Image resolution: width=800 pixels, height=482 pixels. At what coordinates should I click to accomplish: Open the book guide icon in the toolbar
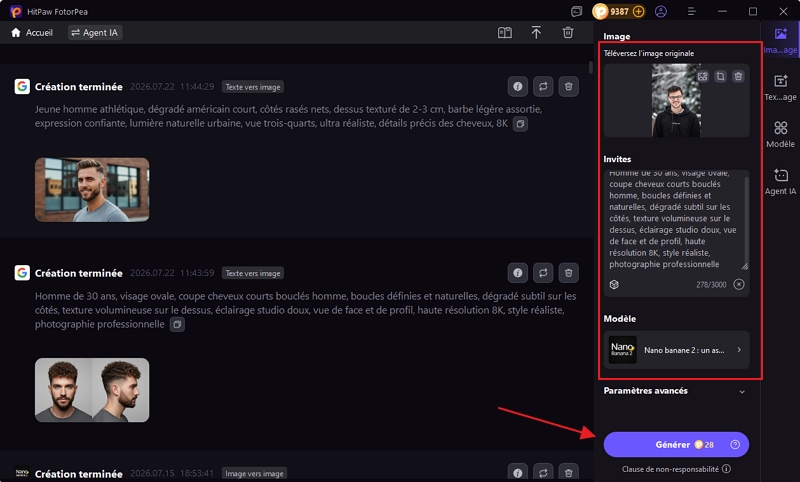coord(505,33)
